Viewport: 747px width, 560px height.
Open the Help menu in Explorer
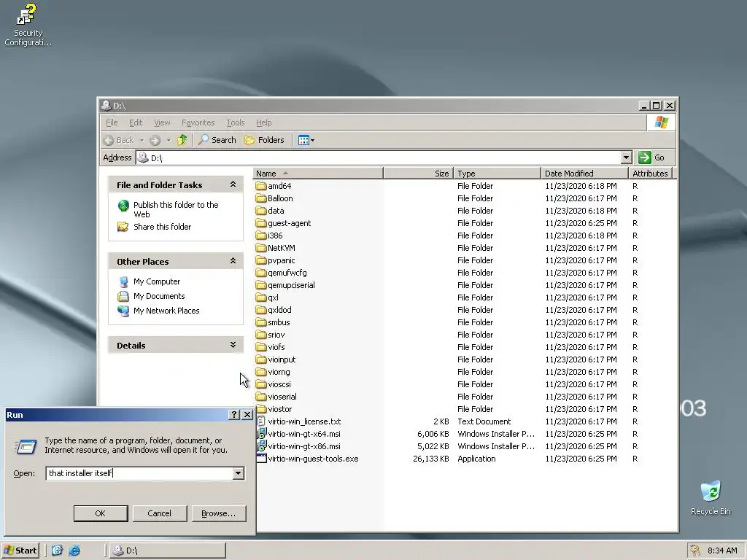pyautogui.click(x=264, y=122)
